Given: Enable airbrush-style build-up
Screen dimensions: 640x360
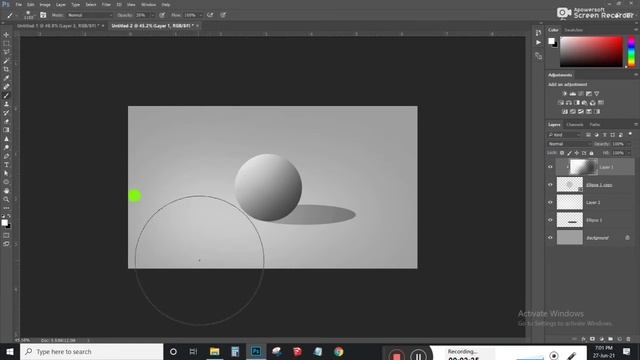Looking at the screenshot, I should pyautogui.click(x=210, y=15).
